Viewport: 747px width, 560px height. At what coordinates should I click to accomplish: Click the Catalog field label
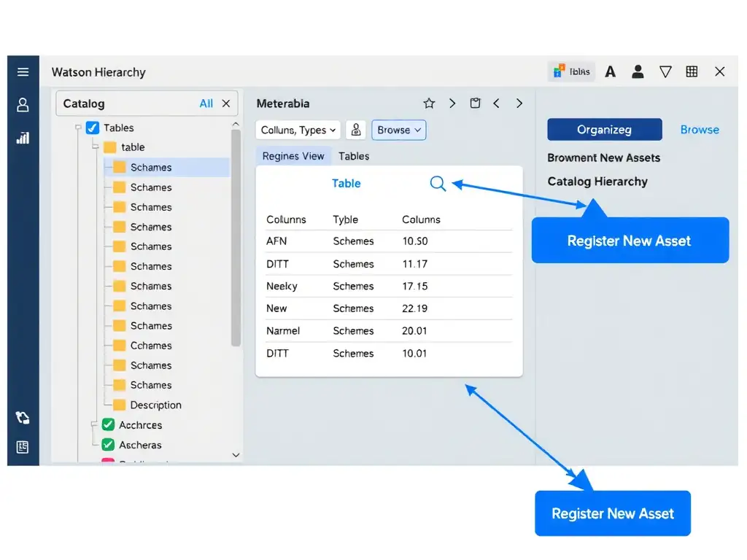click(84, 104)
